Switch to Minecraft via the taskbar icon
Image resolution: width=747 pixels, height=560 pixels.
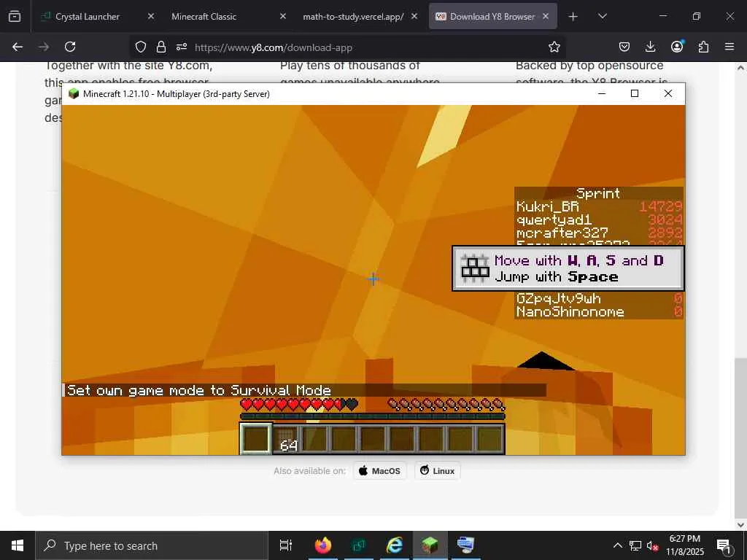[430, 545]
